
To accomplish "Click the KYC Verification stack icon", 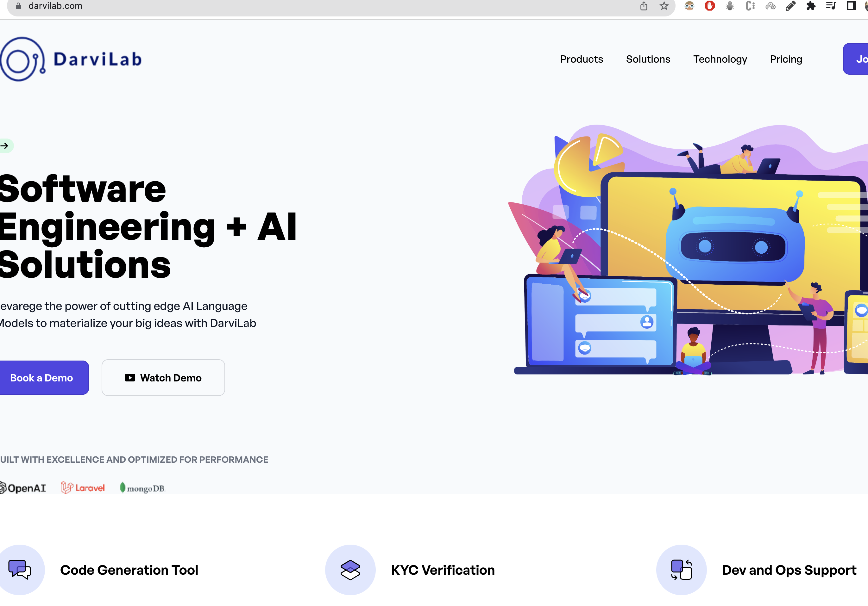I will pyautogui.click(x=349, y=570).
